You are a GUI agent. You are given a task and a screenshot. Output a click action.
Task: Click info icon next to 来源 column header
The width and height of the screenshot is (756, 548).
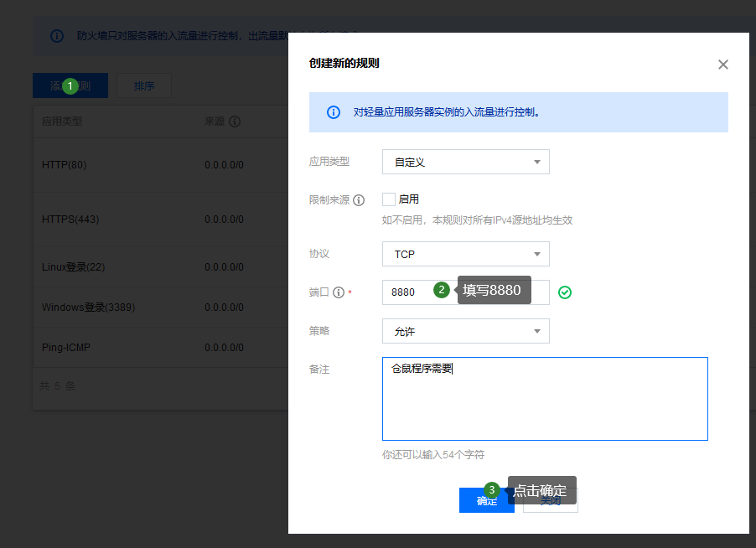[235, 121]
